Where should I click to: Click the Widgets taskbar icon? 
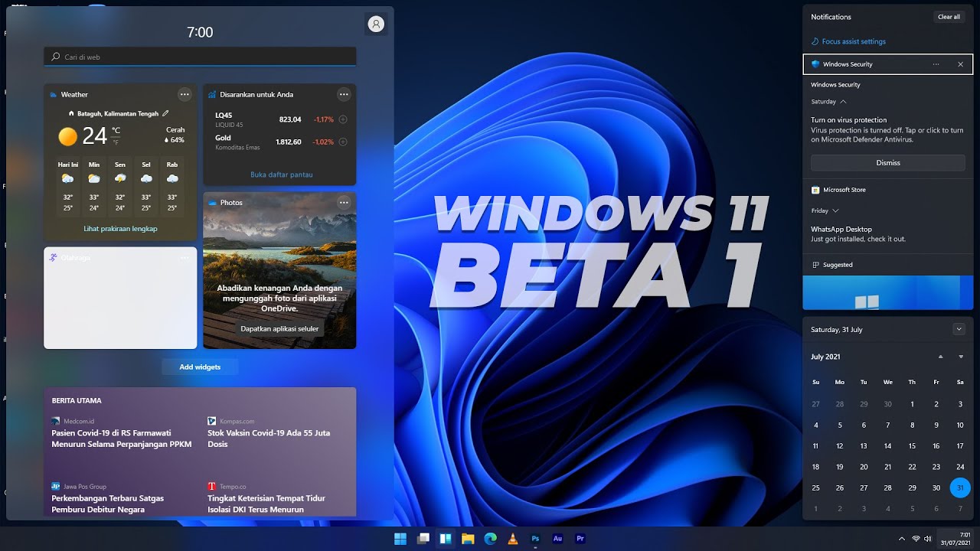pos(445,539)
